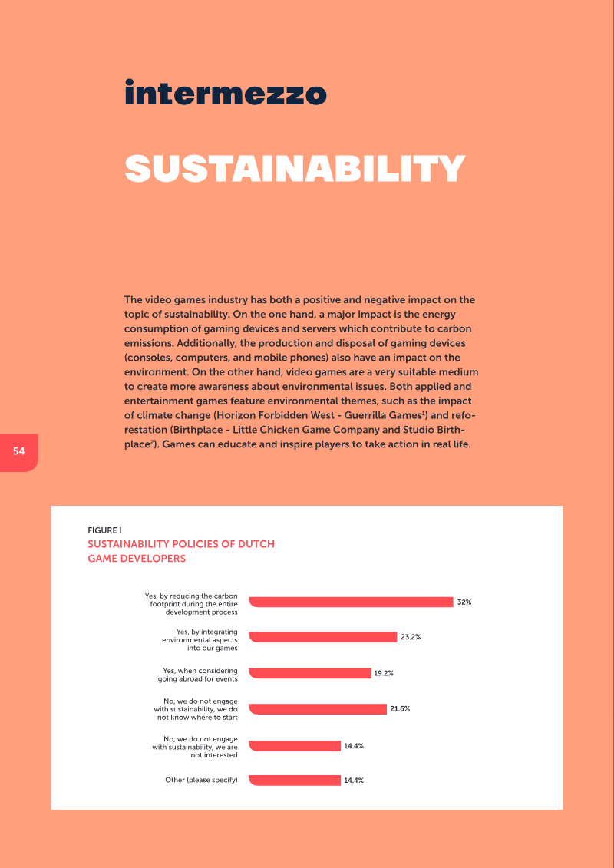Click the 14.4% "not interested" bar
The height and width of the screenshot is (868, 614).
pos(295,746)
